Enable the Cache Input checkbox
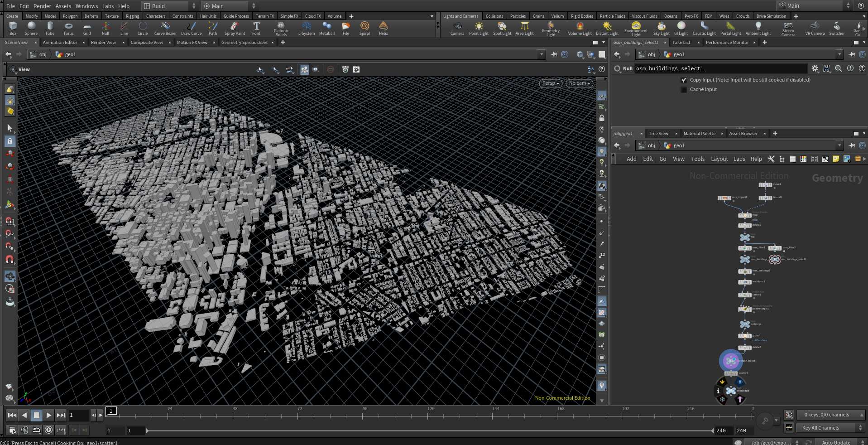This screenshot has width=868, height=445. 684,90
